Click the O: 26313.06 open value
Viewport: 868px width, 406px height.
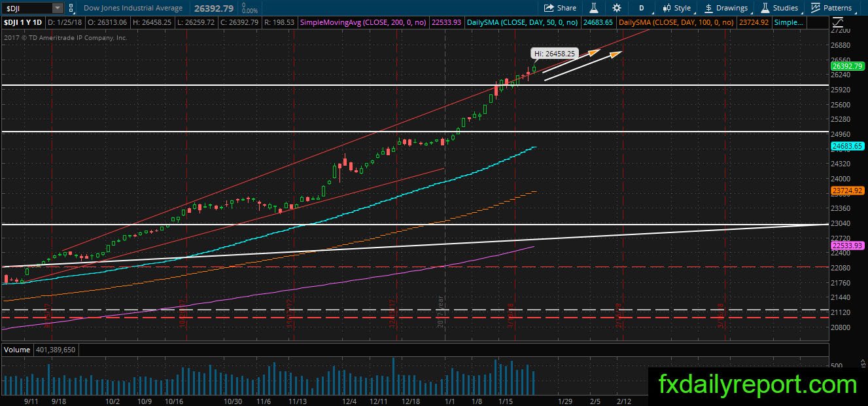[x=109, y=22]
